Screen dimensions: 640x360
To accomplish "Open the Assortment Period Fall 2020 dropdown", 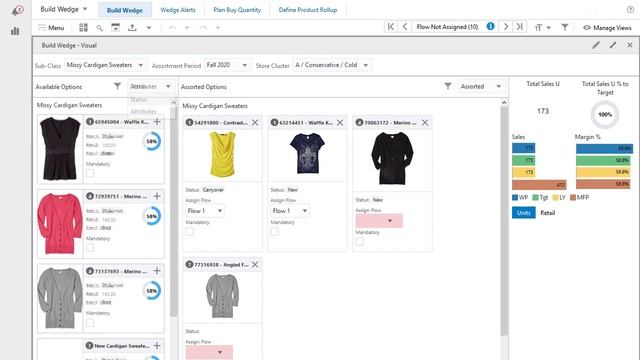I will (227, 65).
